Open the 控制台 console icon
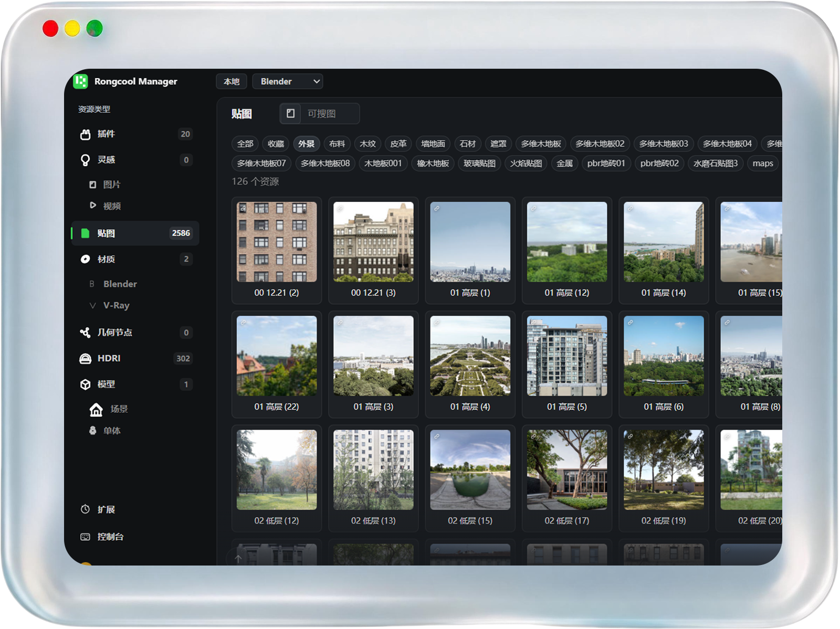The width and height of the screenshot is (840, 629). click(85, 537)
